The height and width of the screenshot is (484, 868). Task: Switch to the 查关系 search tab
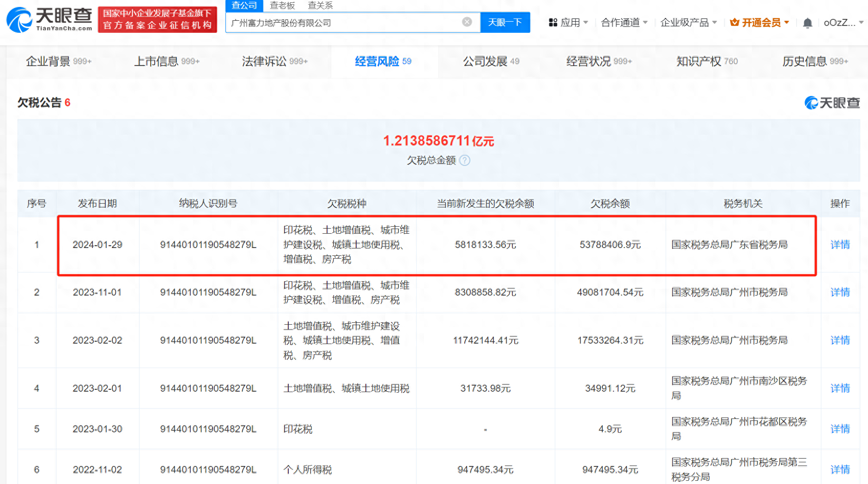pos(320,6)
